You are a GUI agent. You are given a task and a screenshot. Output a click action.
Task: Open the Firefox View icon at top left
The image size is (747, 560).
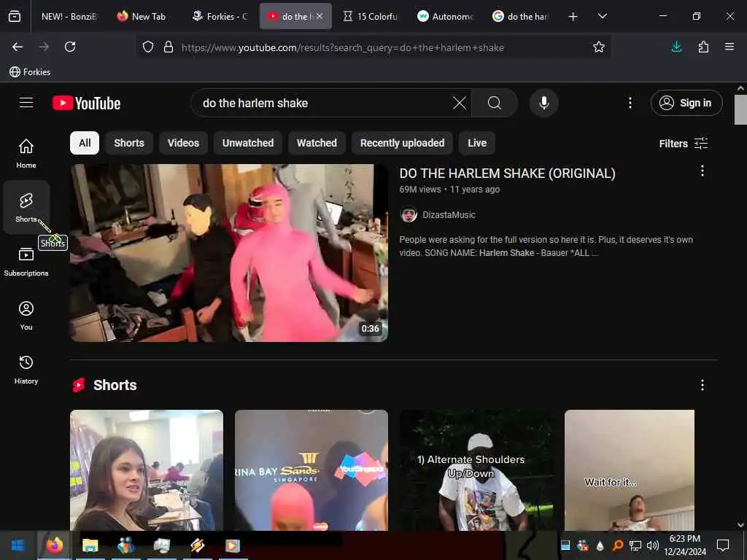click(15, 16)
